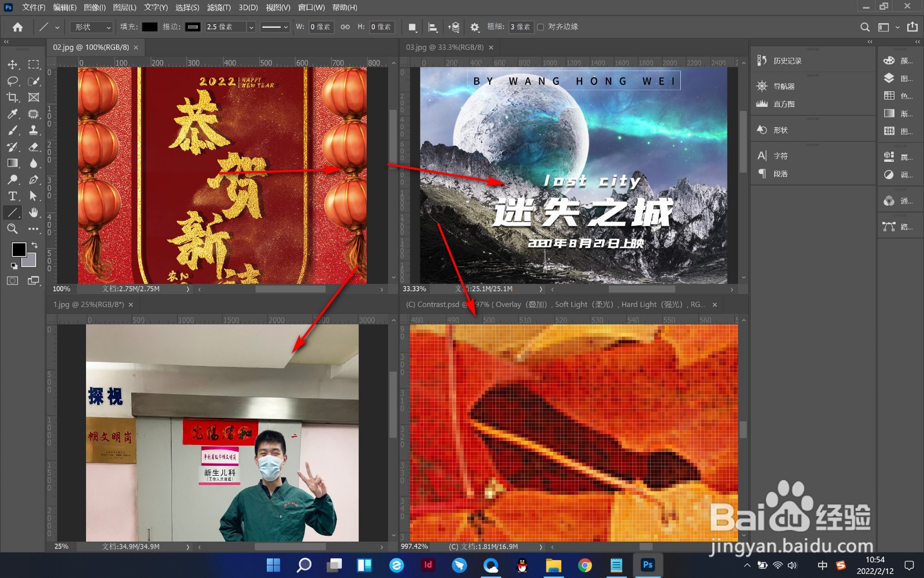Open path alignment options in options bar
924x578 pixels.
(433, 27)
